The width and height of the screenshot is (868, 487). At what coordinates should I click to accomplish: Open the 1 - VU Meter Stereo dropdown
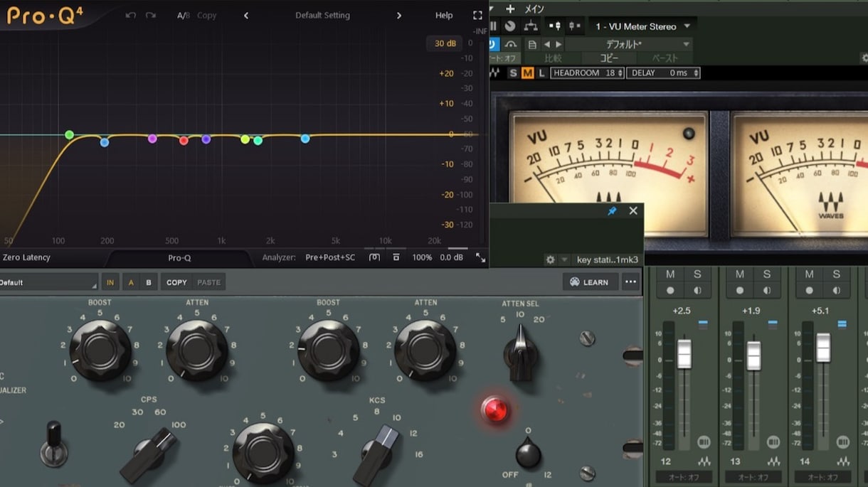(642, 26)
